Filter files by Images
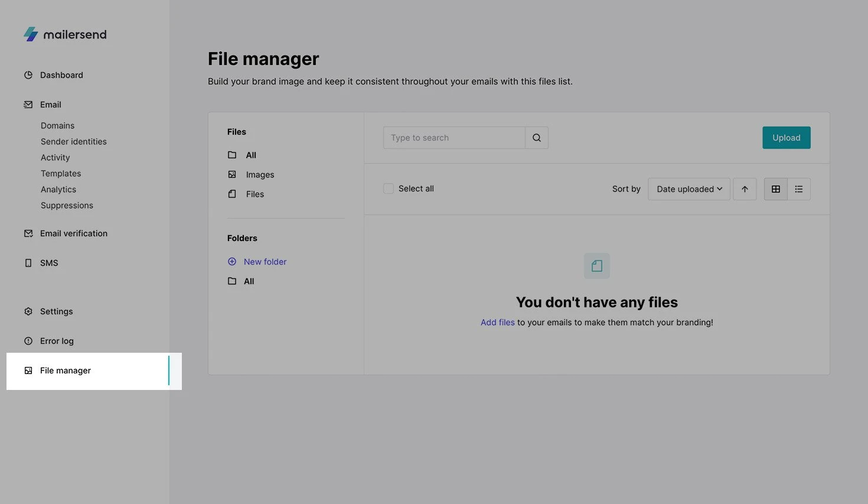868x504 pixels. pos(260,175)
